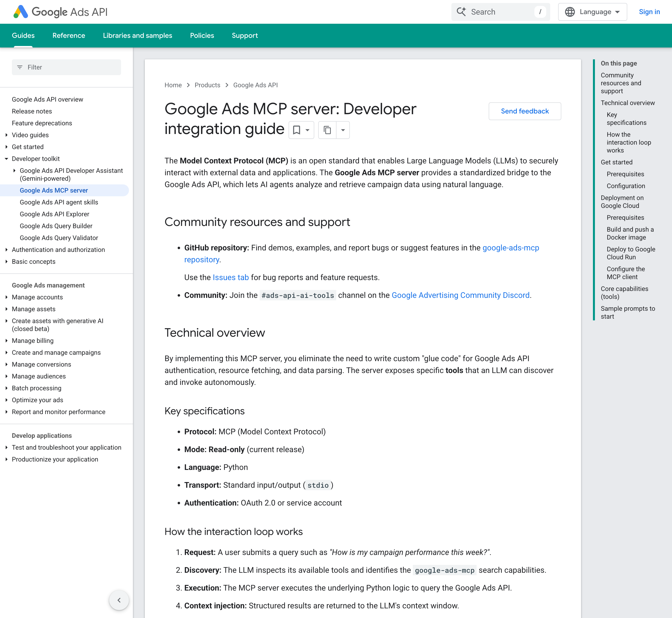Click the globe language icon
672x618 pixels.
pyautogui.click(x=570, y=12)
